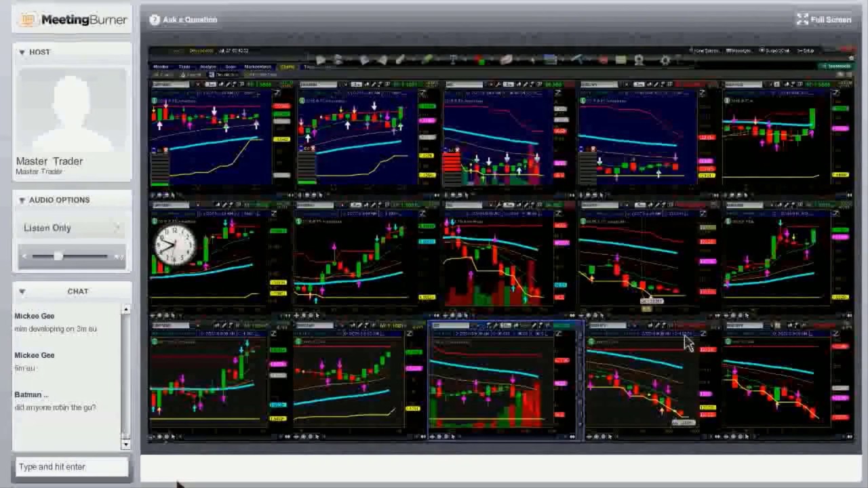Click the Full Screen expand arrows icon
This screenshot has width=868, height=488.
coord(802,20)
